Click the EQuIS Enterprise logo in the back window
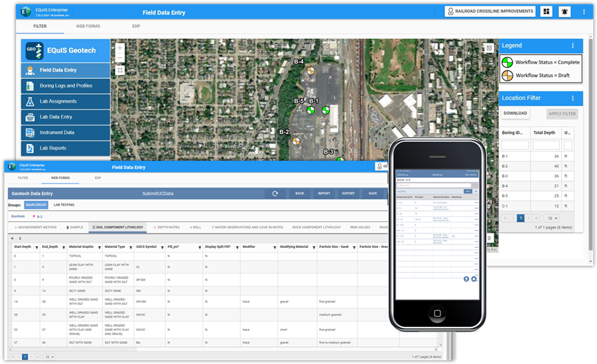 click(26, 12)
